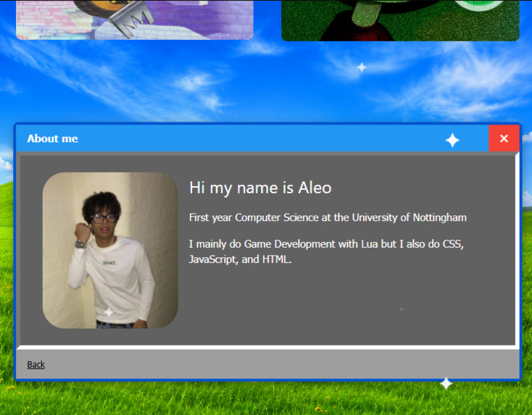Click Aleo's profile photo

tap(110, 250)
